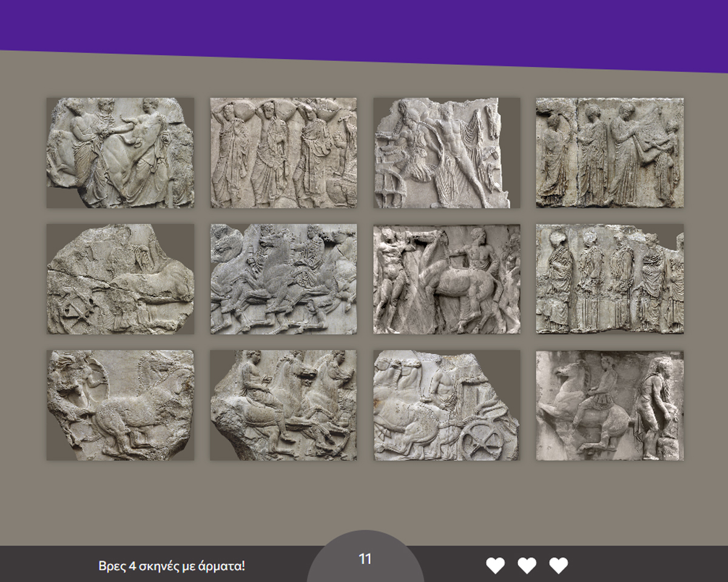728x582 pixels.
Task: Click top-right relief of standing draped figures
Action: point(610,153)
